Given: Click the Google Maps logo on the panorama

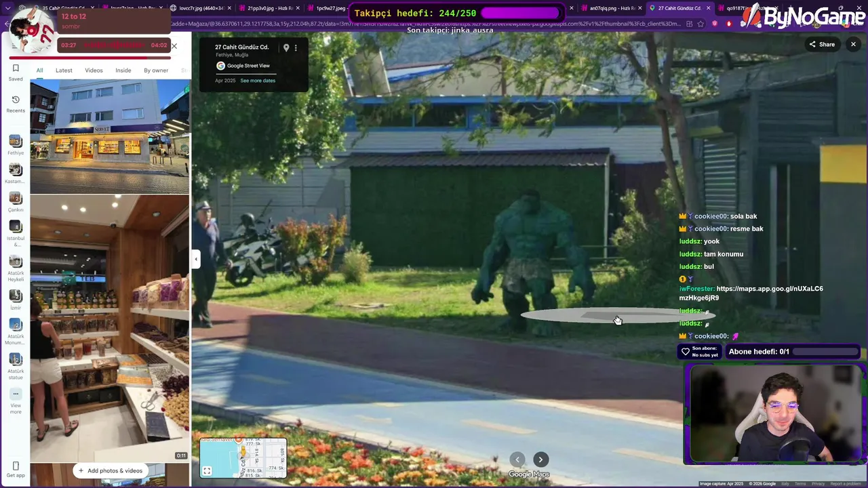Looking at the screenshot, I should click(529, 474).
